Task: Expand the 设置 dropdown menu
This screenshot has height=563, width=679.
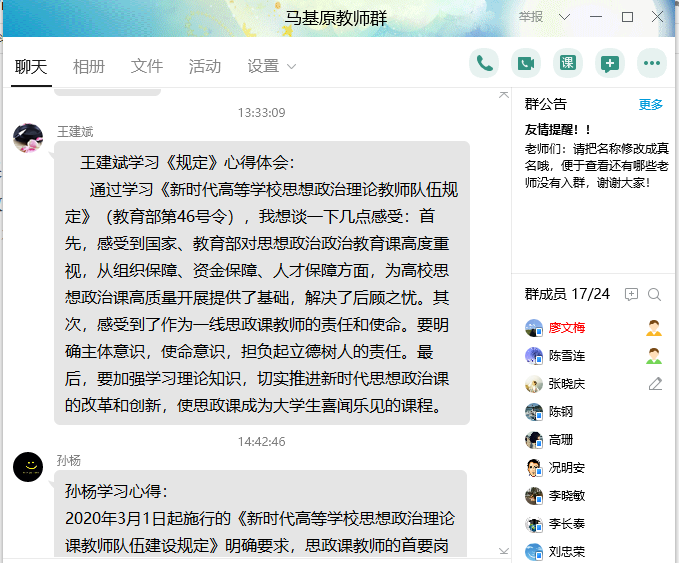Action: pyautogui.click(x=271, y=66)
